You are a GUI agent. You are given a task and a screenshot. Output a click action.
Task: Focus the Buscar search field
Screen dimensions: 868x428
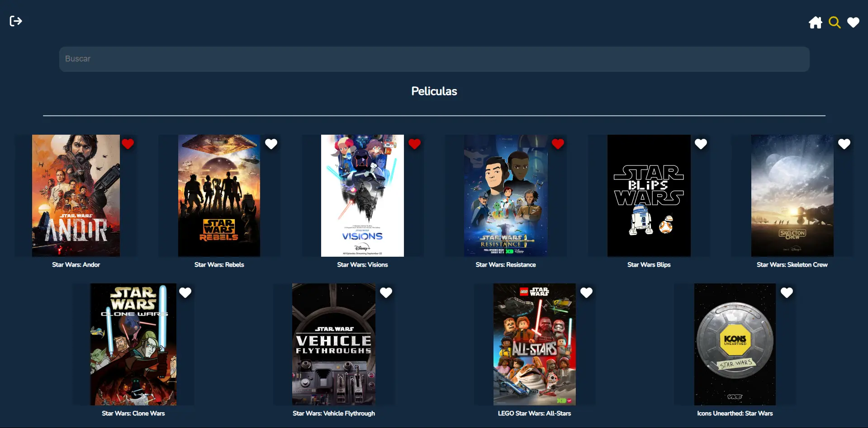pyautogui.click(x=434, y=59)
